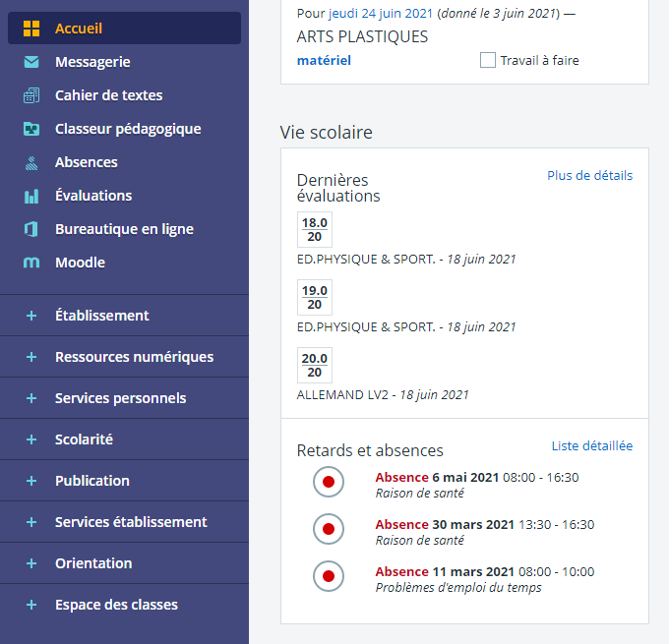Launch Moodle via its icon
Image resolution: width=669 pixels, height=644 pixels.
31,263
